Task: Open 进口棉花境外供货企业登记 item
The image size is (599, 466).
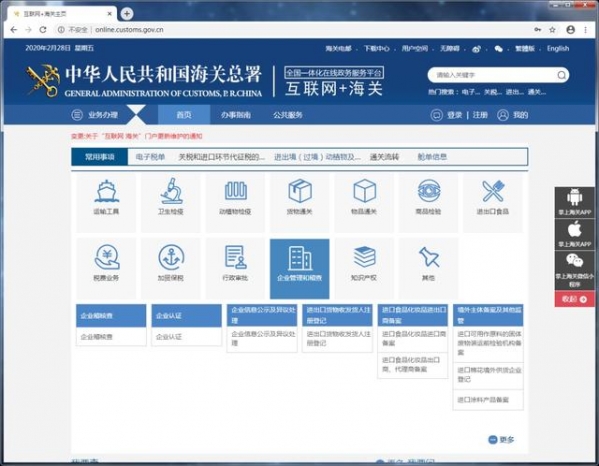Action: tap(488, 375)
